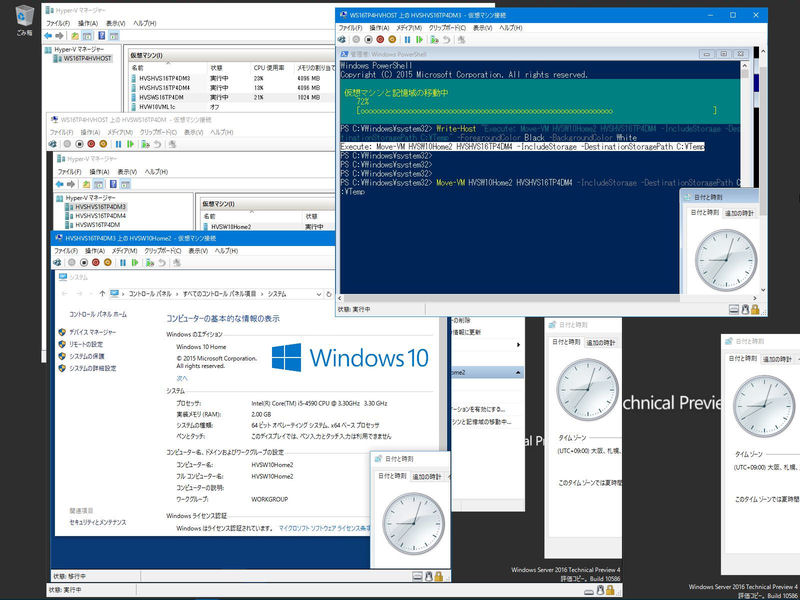Click Revert icon in HVSHVS16TP4DM3 connection toolbar
Screen dimensions: 800x600
click(x=446, y=39)
